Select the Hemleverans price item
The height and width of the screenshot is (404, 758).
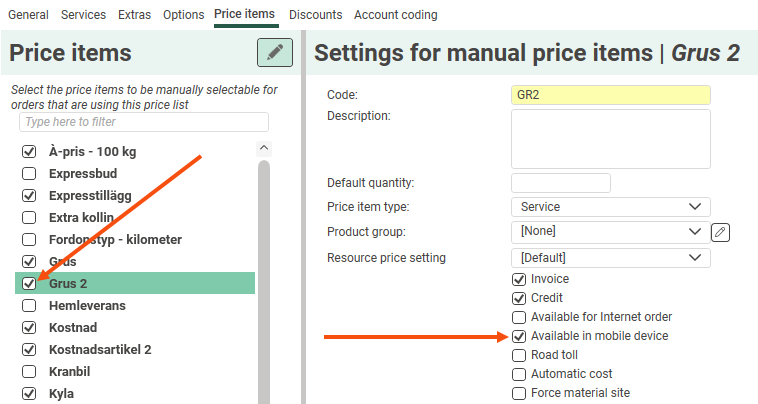[x=87, y=306]
